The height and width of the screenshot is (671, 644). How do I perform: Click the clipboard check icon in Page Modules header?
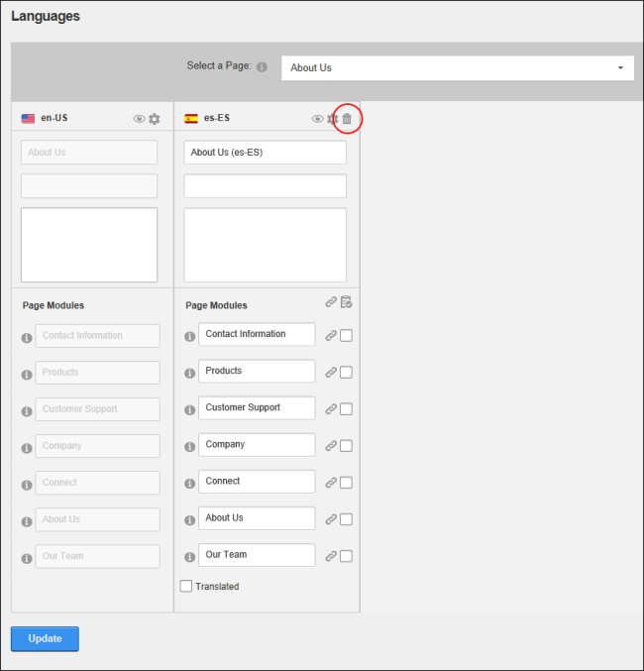click(346, 302)
